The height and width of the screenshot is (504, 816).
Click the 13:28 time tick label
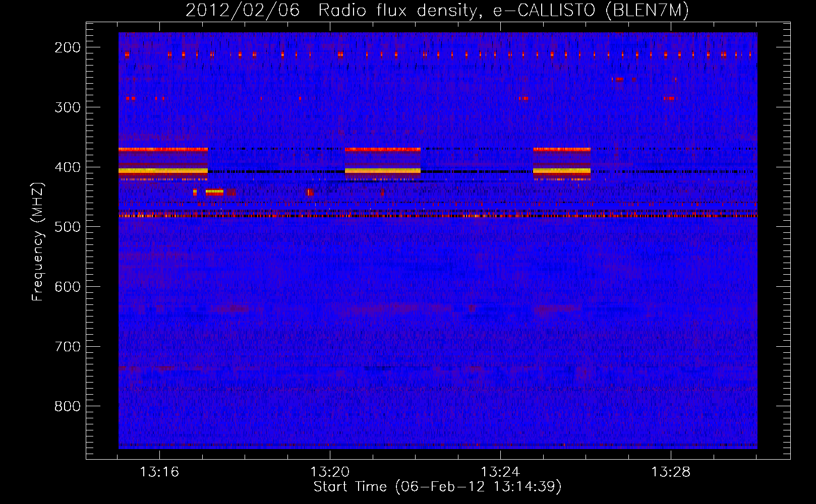(671, 472)
